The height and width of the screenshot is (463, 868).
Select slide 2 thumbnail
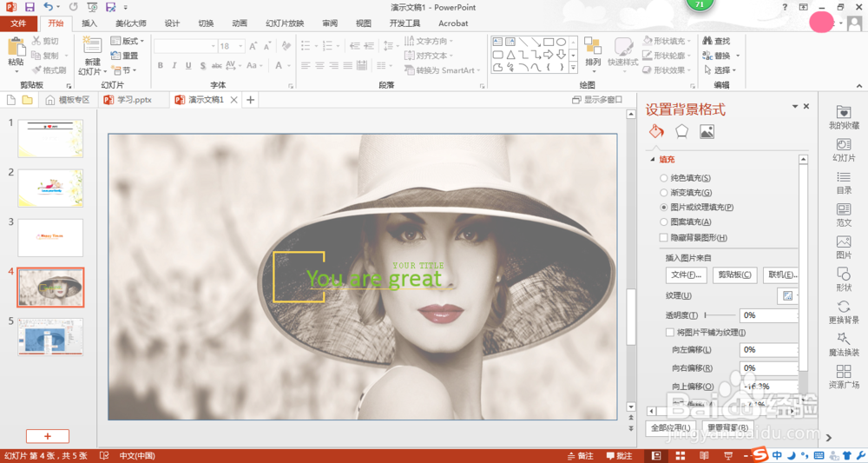coord(50,189)
